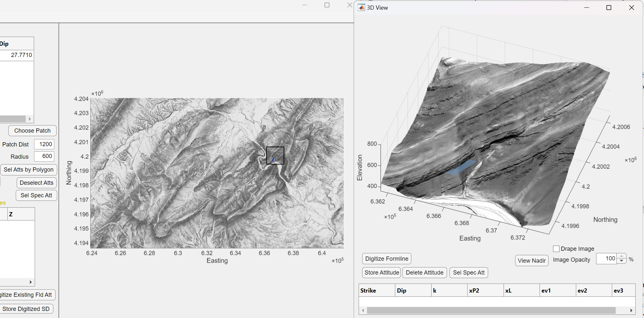Click the black square marker on the map
The image size is (644, 318).
pos(275,156)
